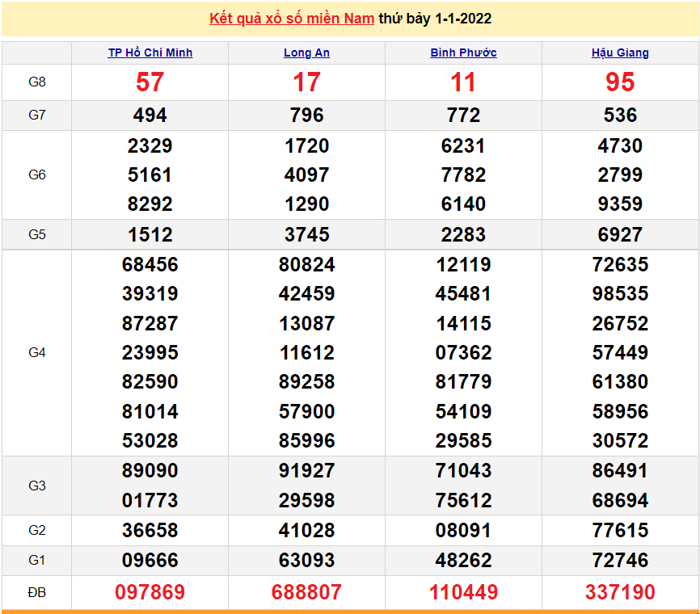This screenshot has height=614, width=700.
Task: Select G6 number 2799
Action: (x=620, y=175)
